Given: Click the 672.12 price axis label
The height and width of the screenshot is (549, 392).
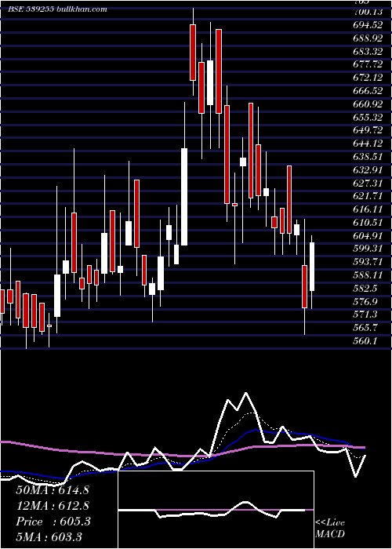Looking at the screenshot, I should click(368, 78).
